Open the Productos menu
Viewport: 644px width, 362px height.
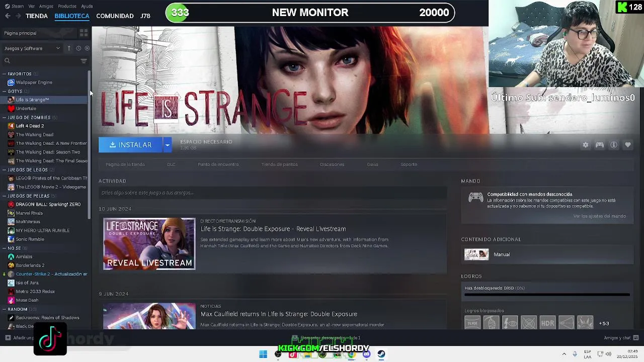pyautogui.click(x=67, y=7)
